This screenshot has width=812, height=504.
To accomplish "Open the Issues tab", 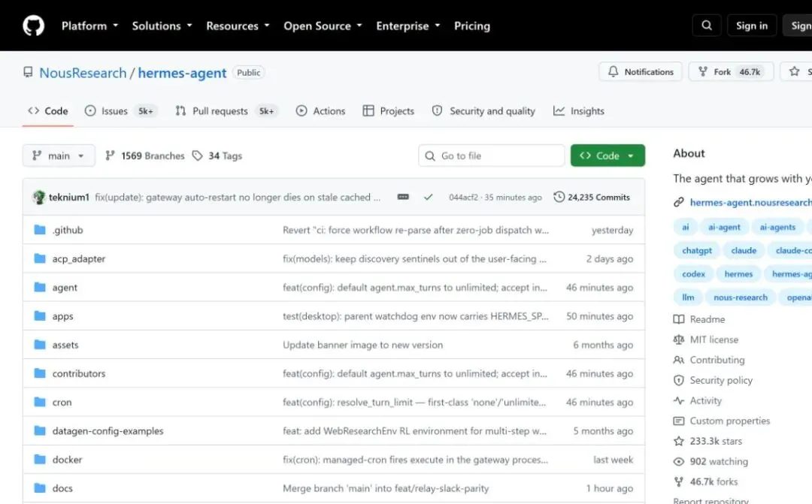I will point(121,110).
